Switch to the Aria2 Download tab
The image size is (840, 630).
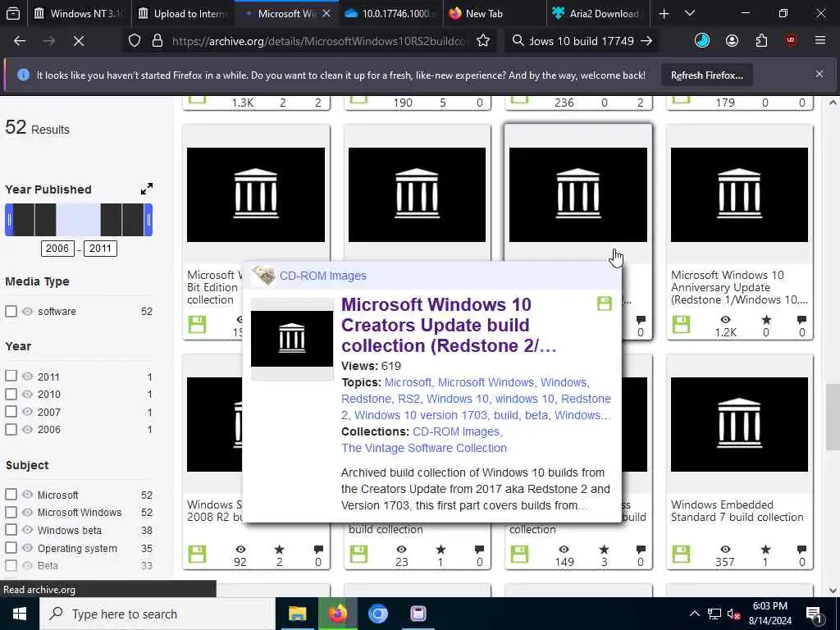(599, 13)
